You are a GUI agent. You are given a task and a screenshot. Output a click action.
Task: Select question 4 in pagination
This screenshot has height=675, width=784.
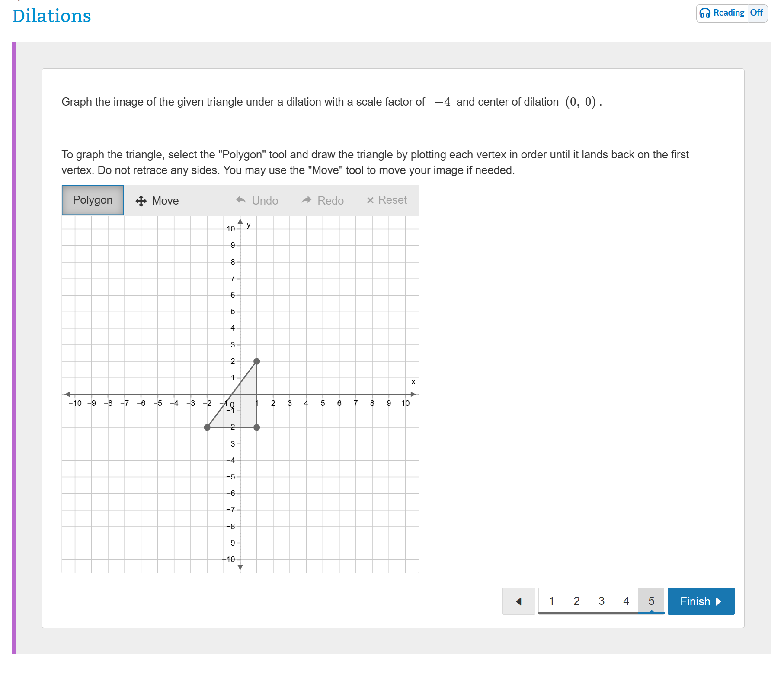[626, 601]
